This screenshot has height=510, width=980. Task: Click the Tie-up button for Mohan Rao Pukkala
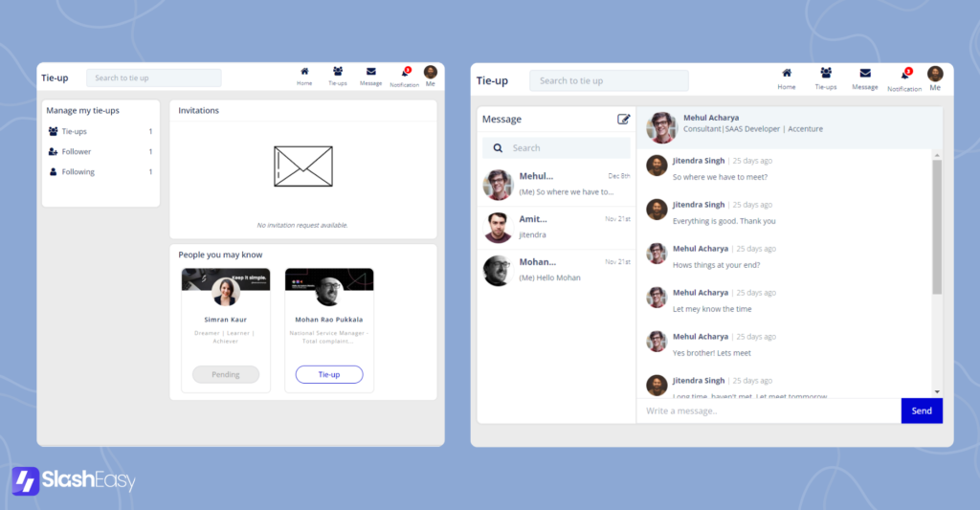tap(329, 374)
